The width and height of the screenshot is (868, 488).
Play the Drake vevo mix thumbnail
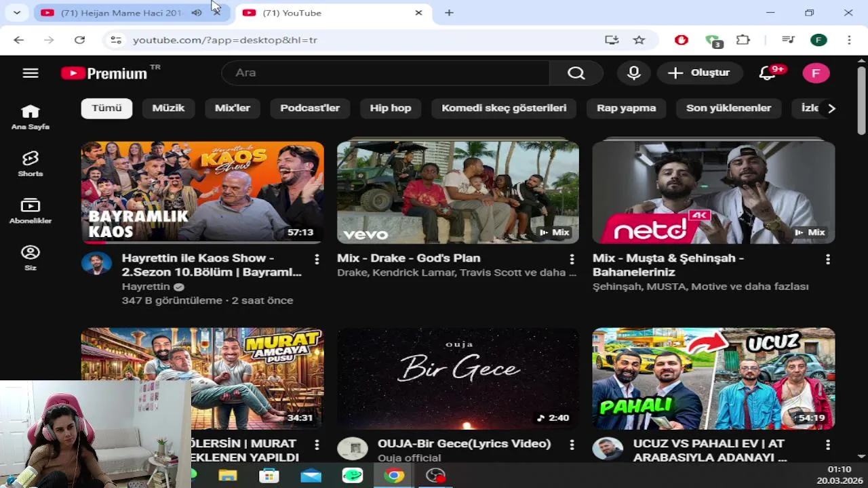tap(458, 192)
